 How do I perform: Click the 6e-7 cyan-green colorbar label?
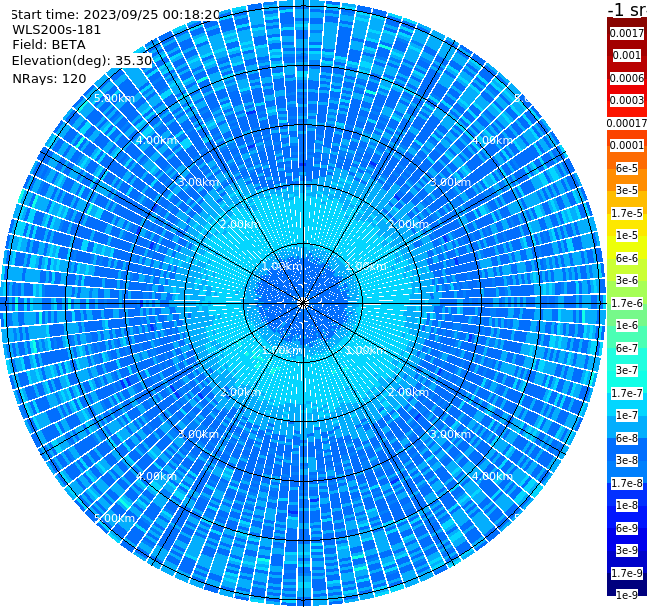pos(626,348)
